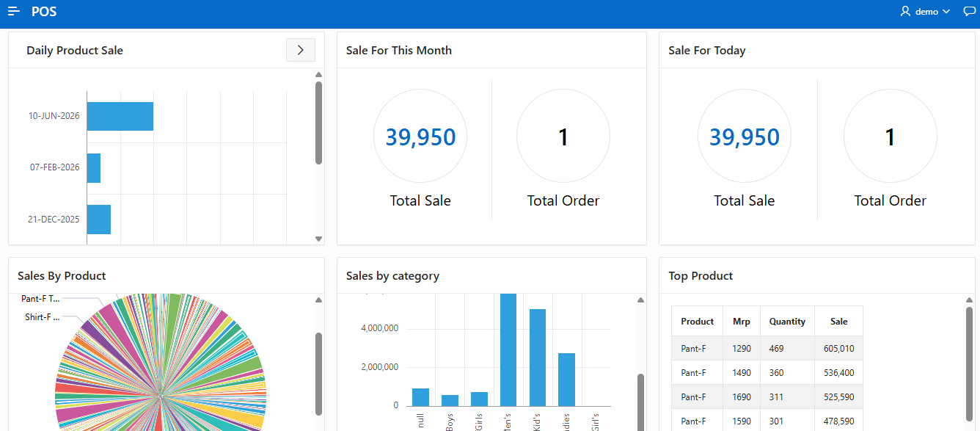Click the 4,000,000 axis label
Viewport: 980px width, 431px height.
pyautogui.click(x=380, y=328)
